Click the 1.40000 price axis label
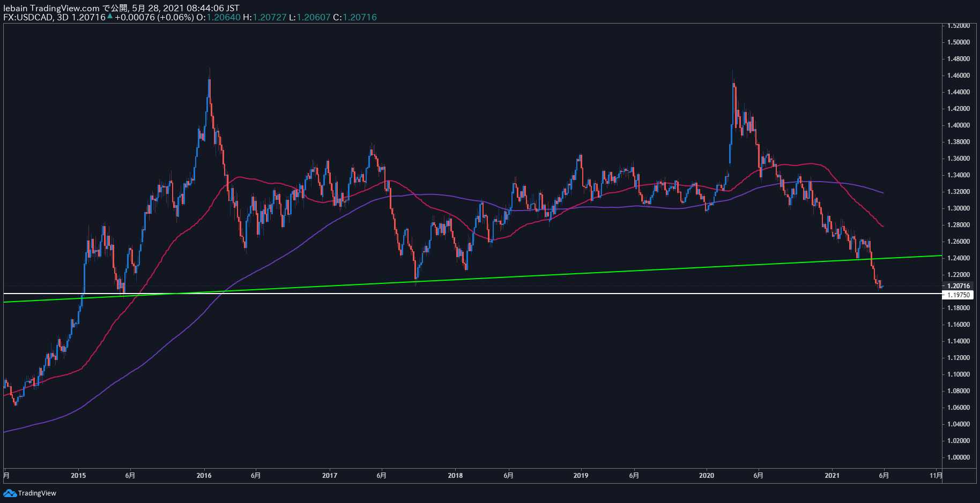 point(959,125)
